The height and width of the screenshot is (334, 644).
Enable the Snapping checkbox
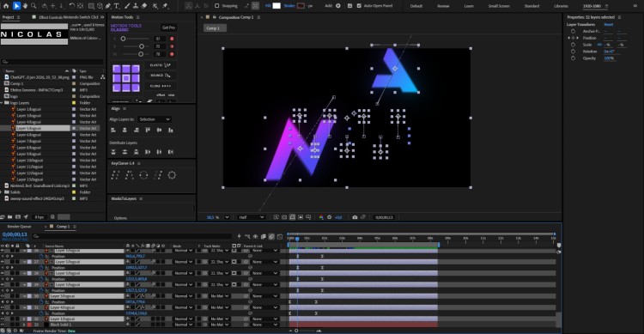coord(217,6)
